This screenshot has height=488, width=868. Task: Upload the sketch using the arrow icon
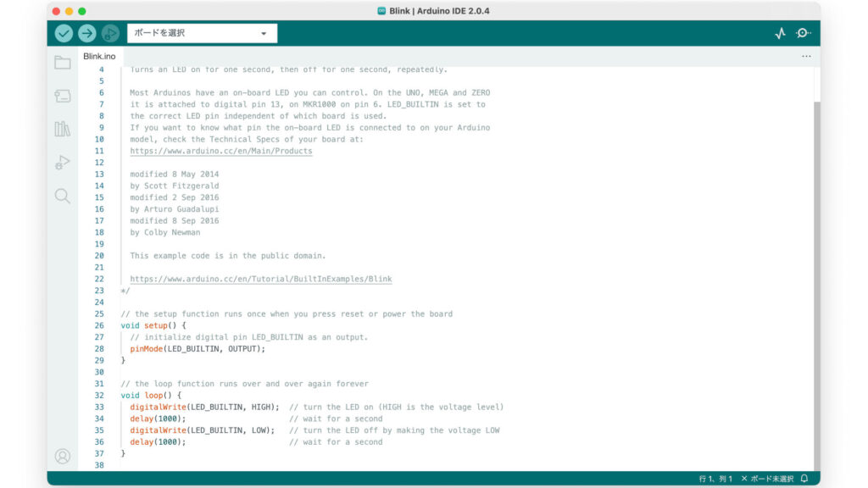[x=86, y=32]
